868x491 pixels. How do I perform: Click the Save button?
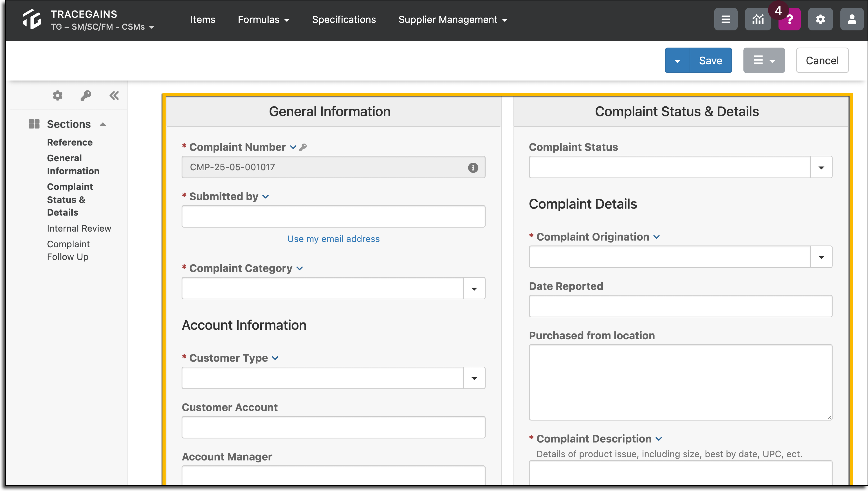(710, 61)
